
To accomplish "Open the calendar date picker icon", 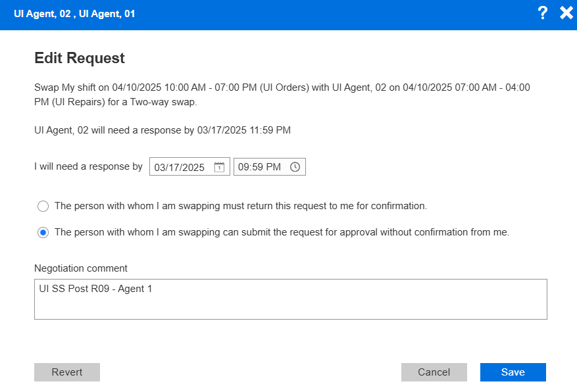I will coord(220,167).
